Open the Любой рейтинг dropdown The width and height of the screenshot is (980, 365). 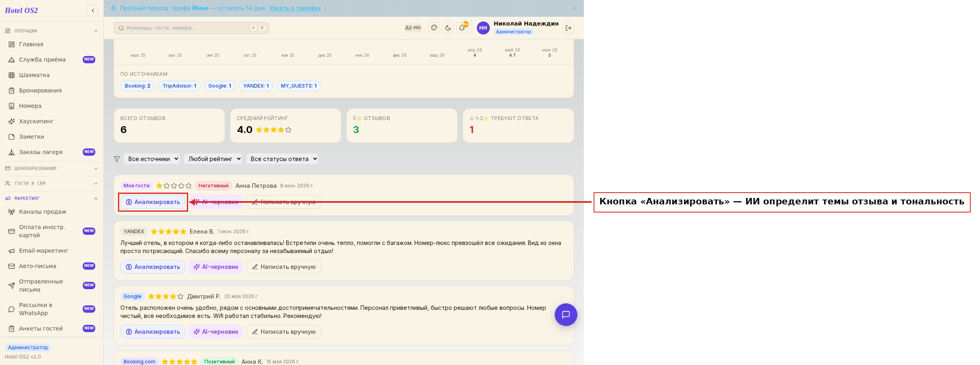coord(213,159)
